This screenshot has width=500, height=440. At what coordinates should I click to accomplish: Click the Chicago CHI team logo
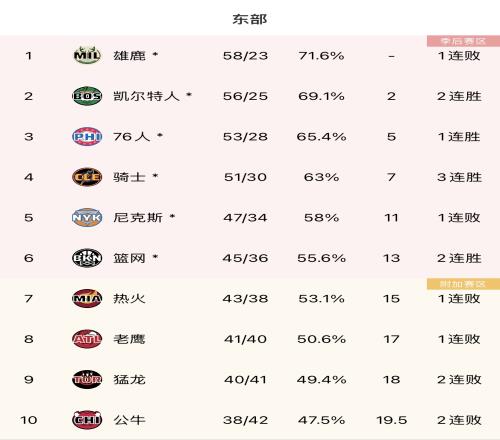click(87, 420)
